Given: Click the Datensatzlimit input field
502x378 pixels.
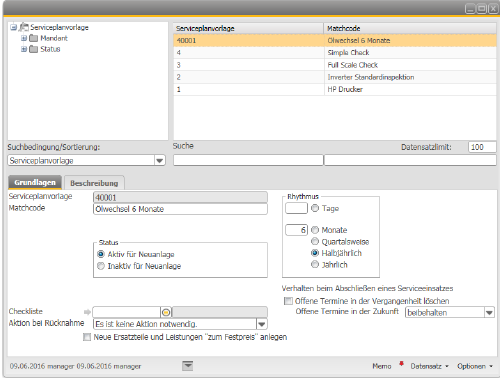Looking at the screenshot, I should point(482,147).
